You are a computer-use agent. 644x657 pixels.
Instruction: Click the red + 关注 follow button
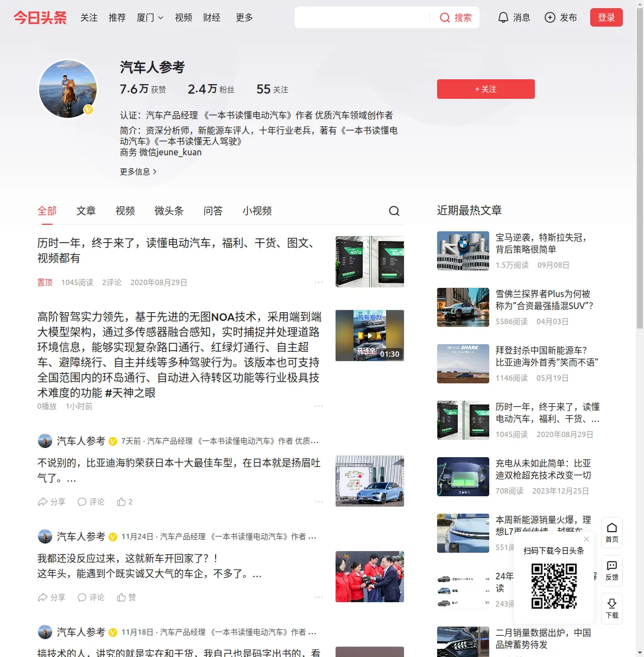[486, 89]
